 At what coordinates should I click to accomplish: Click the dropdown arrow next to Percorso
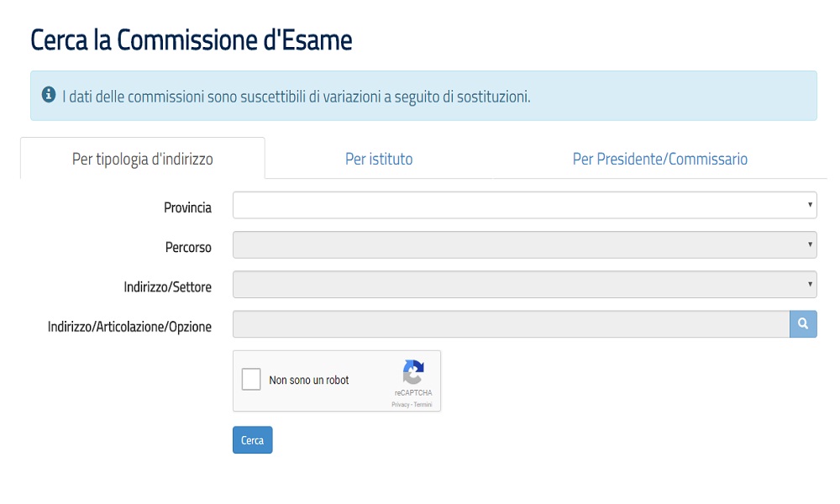[x=811, y=244]
